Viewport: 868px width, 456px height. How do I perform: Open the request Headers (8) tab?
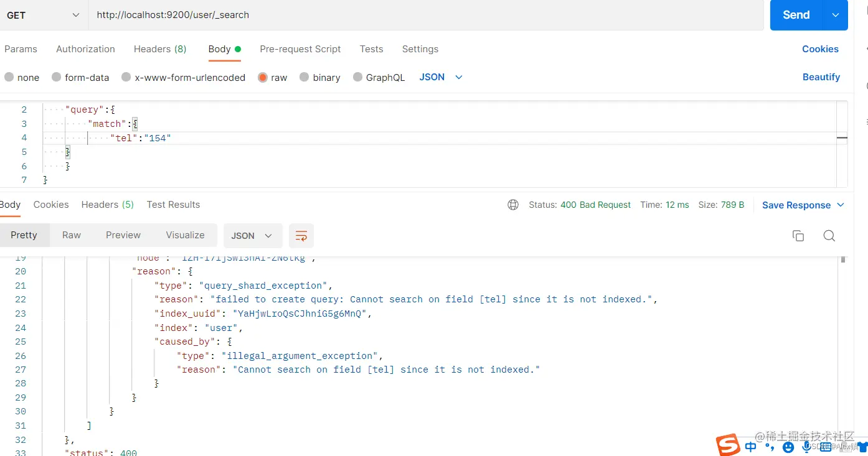tap(160, 49)
